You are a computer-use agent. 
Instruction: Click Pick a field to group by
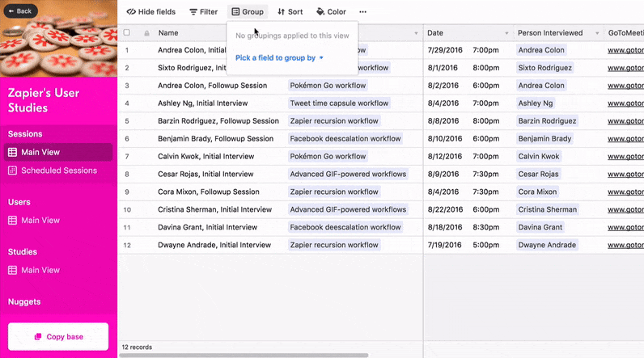(279, 58)
